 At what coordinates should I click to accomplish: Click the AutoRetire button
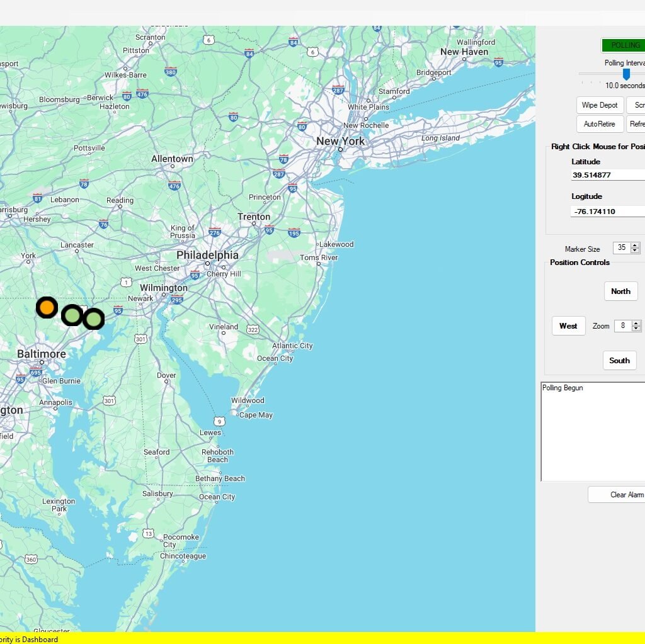pyautogui.click(x=600, y=124)
